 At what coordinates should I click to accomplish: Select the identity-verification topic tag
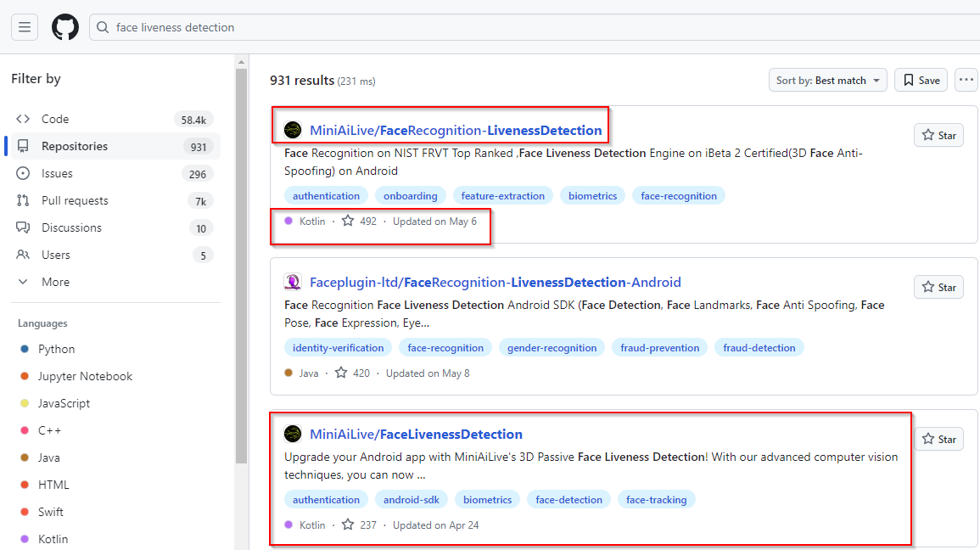(x=339, y=347)
